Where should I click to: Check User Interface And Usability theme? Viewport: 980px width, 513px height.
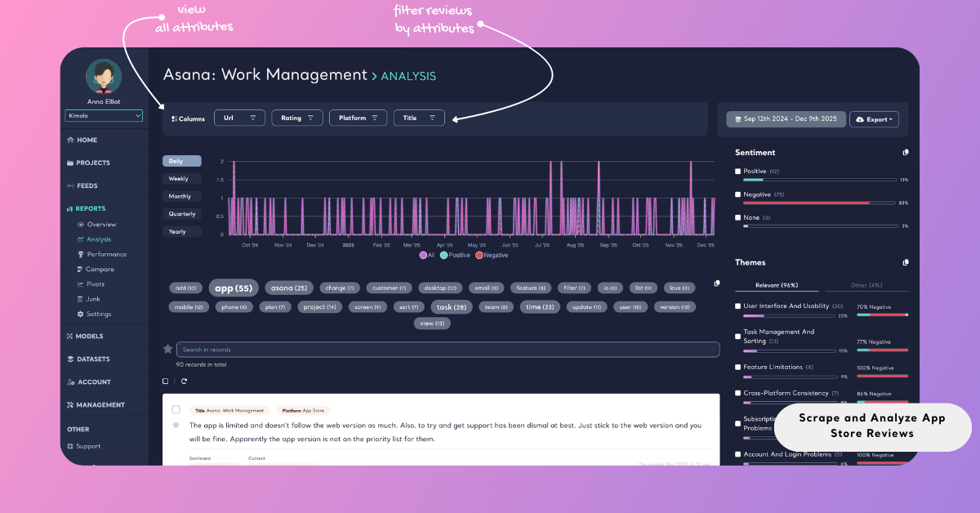pyautogui.click(x=738, y=306)
